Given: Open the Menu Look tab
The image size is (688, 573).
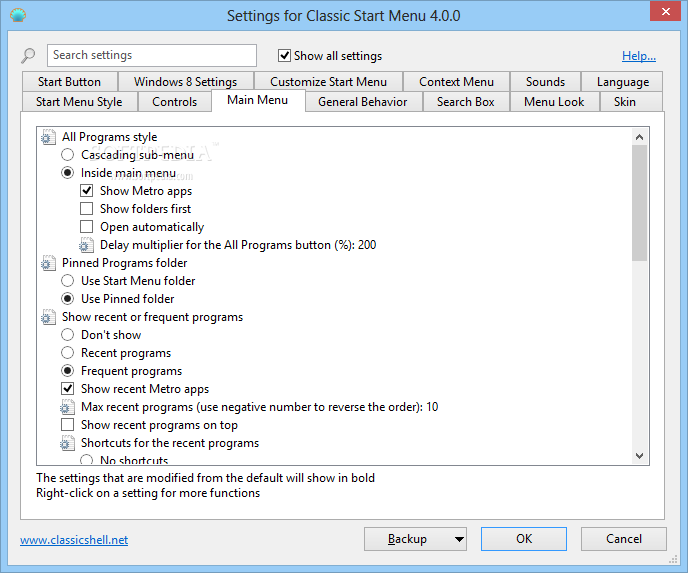Looking at the screenshot, I should (x=554, y=101).
